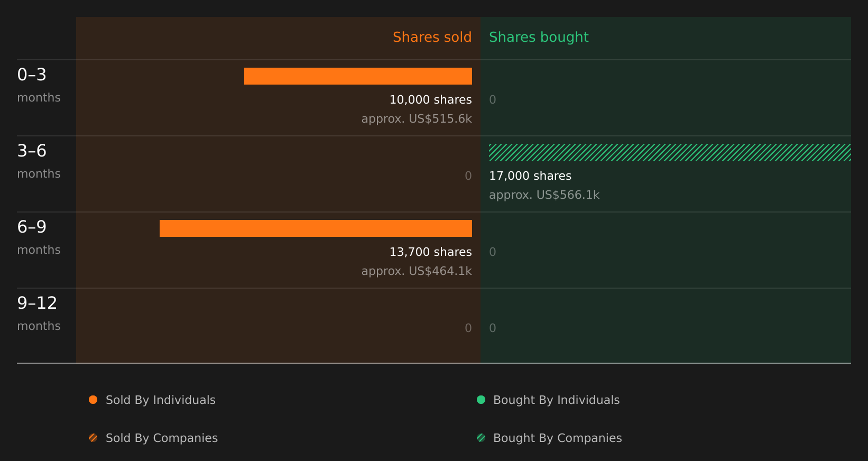Click the 0–3 months row label

pos(39,85)
